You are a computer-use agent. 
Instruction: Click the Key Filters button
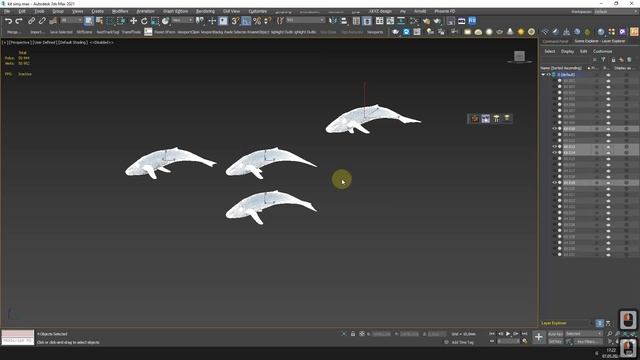588,341
